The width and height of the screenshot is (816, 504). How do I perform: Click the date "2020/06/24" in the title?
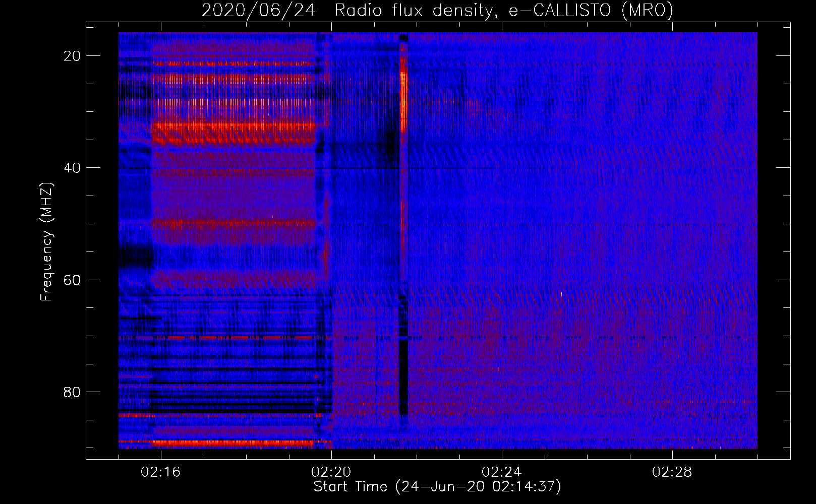click(259, 11)
